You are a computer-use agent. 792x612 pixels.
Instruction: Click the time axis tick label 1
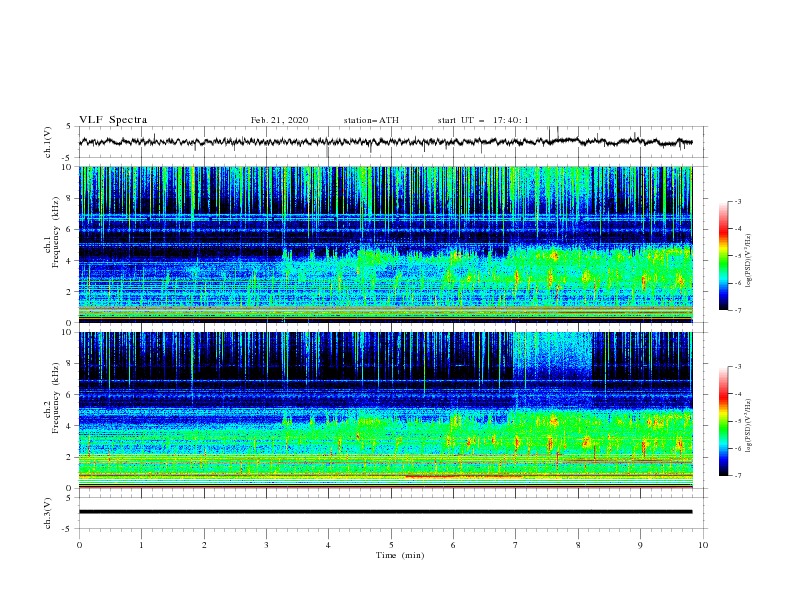point(141,545)
